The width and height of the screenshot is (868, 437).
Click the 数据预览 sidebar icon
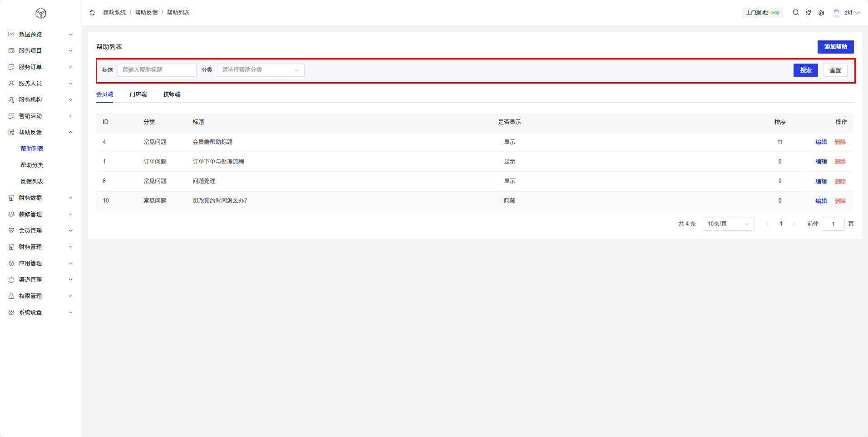click(11, 35)
